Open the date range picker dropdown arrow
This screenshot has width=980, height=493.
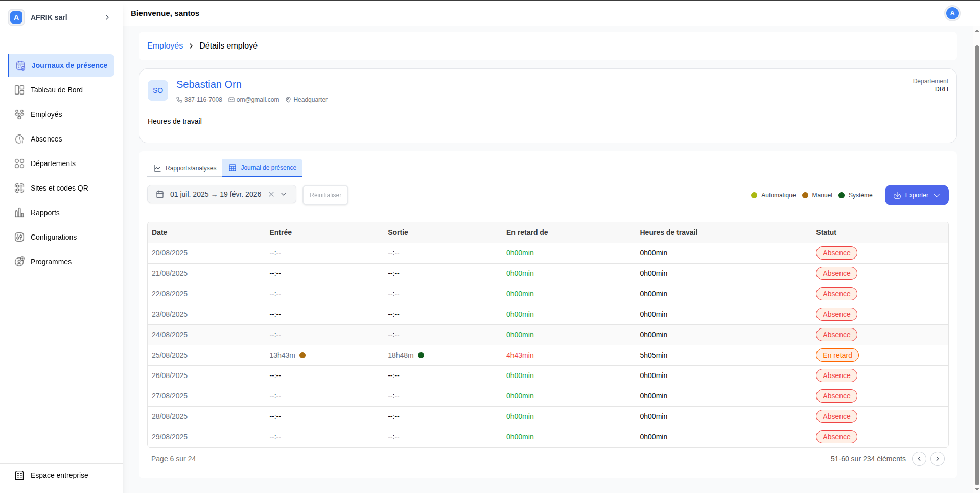(284, 194)
